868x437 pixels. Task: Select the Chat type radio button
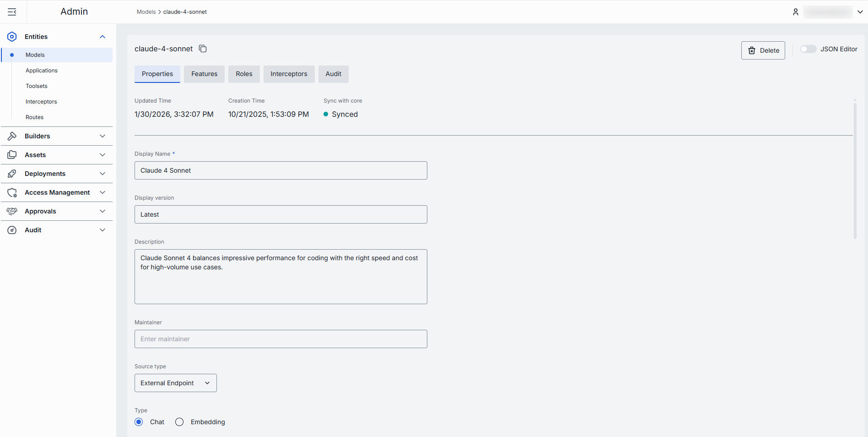pos(139,422)
